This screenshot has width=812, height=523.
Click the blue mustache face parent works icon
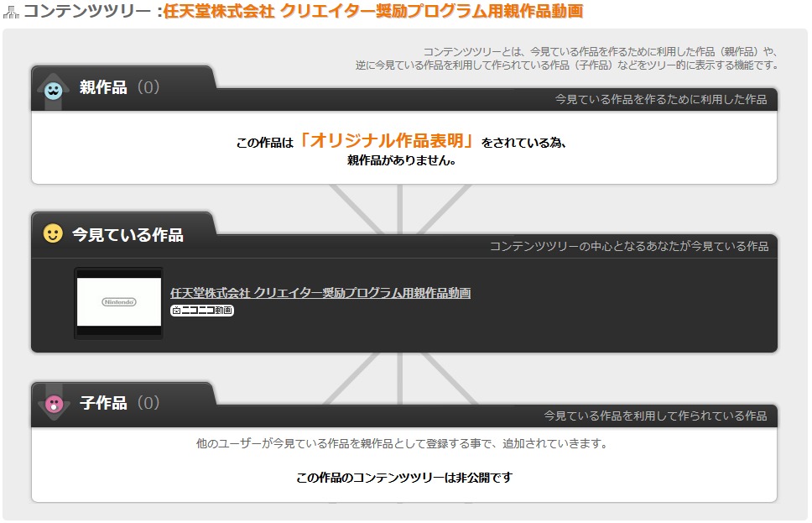click(x=53, y=91)
